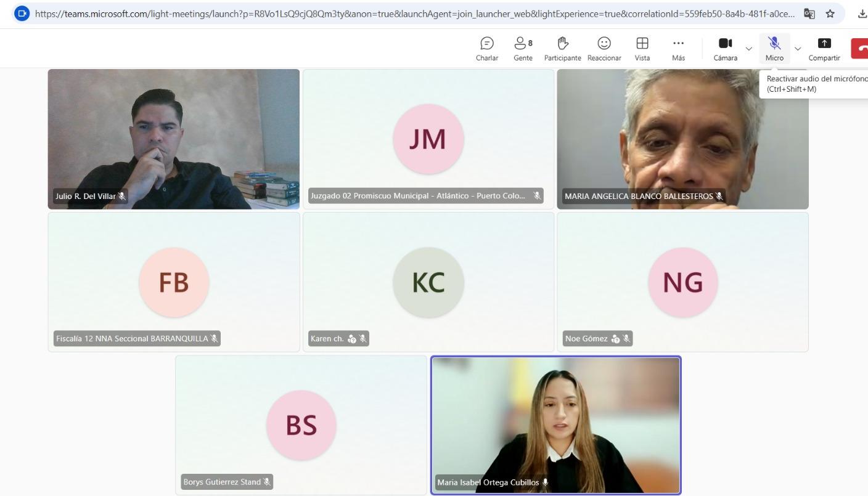Select the FB Fiscalía 12 NNA tile
This screenshot has height=496, width=868.
174,282
